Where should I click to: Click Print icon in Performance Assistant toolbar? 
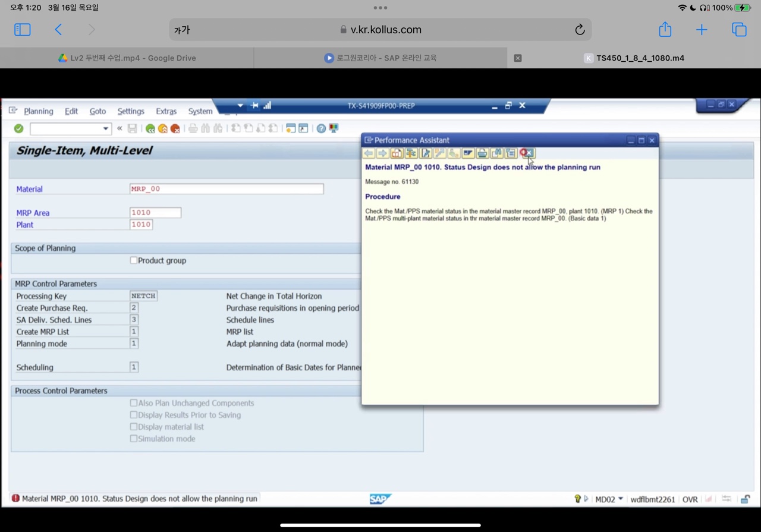coord(482,153)
